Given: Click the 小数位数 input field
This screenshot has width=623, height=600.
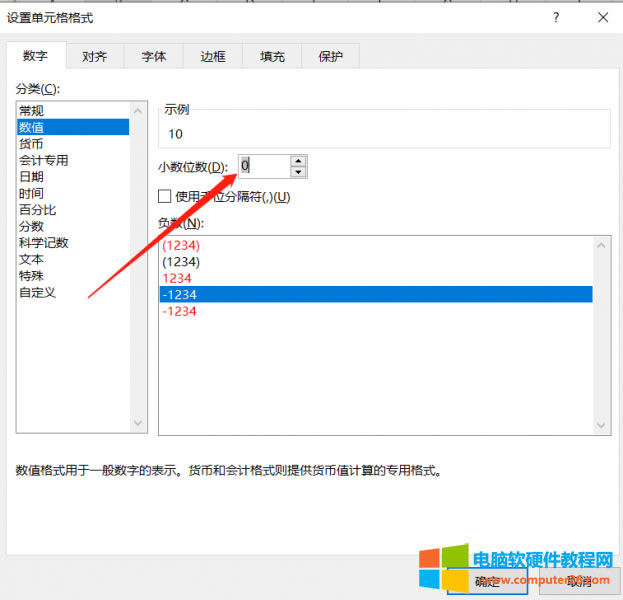Looking at the screenshot, I should [263, 166].
